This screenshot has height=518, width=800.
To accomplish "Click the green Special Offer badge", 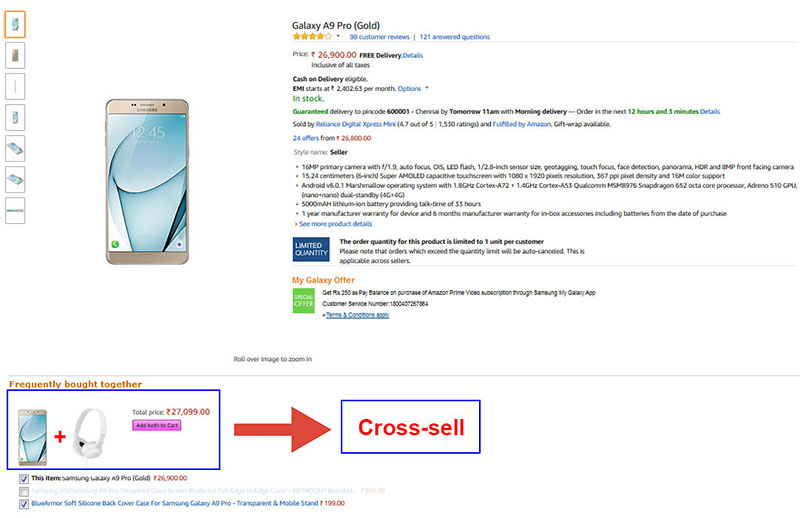I will [x=304, y=301].
